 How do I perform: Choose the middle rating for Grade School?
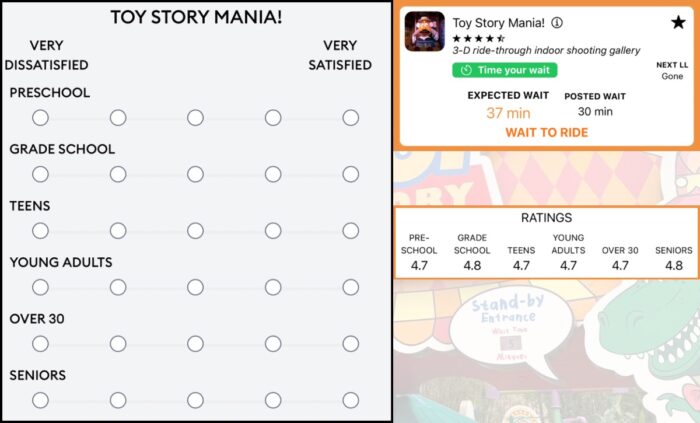click(x=195, y=174)
